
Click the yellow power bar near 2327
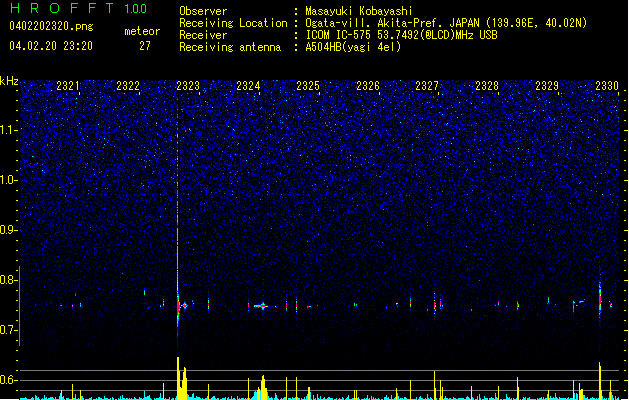click(x=434, y=385)
